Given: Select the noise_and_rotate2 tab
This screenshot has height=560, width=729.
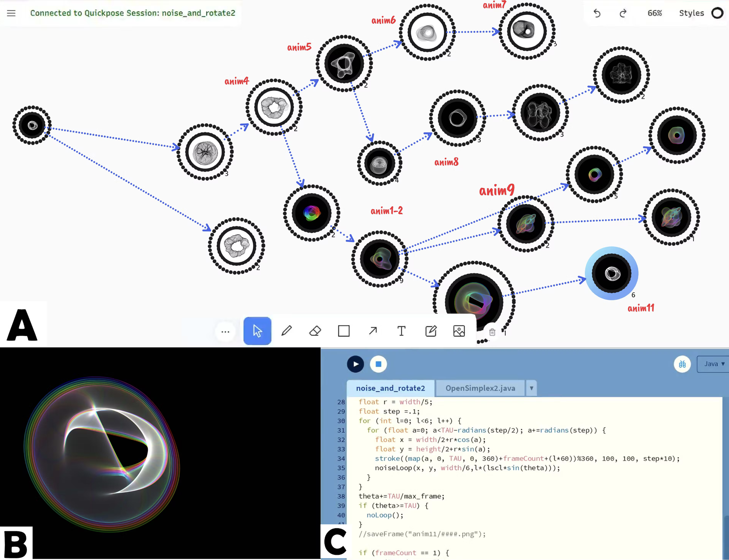Looking at the screenshot, I should [x=390, y=388].
